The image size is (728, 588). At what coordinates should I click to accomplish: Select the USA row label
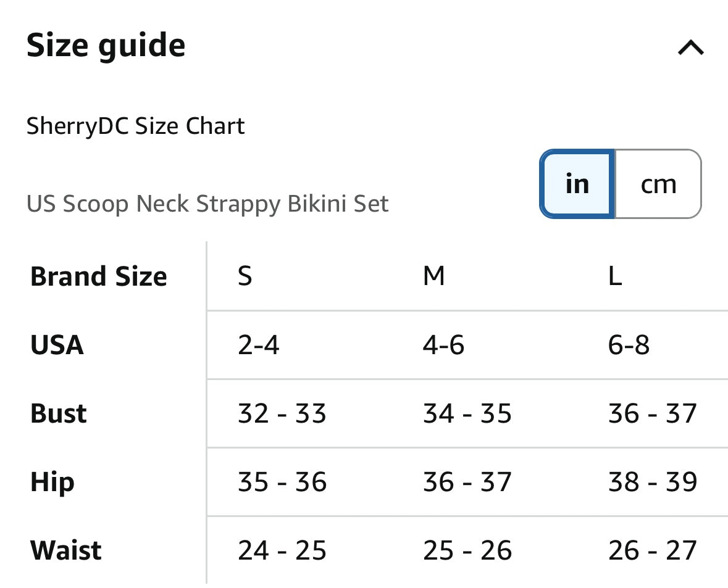(56, 345)
